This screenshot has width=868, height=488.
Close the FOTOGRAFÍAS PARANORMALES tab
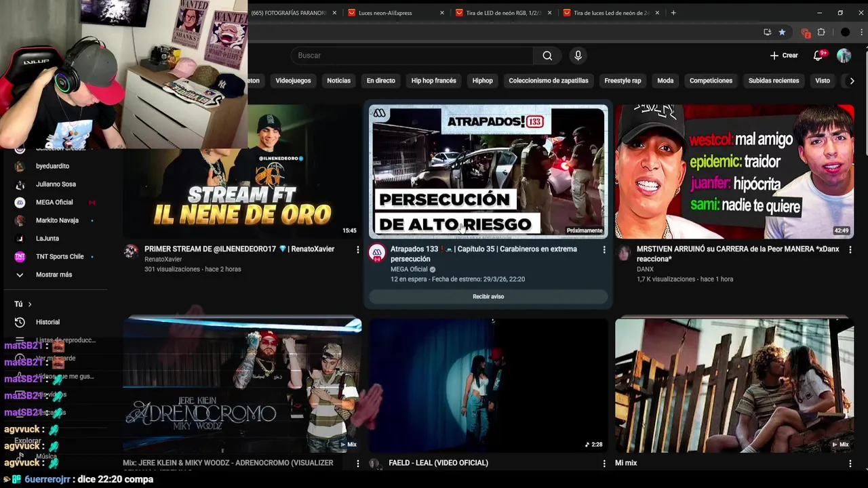tap(334, 13)
